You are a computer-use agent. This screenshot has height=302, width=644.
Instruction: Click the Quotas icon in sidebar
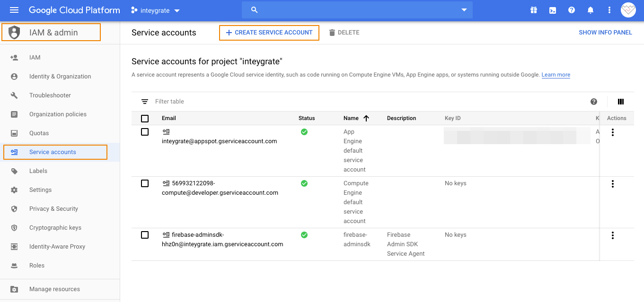(x=14, y=133)
